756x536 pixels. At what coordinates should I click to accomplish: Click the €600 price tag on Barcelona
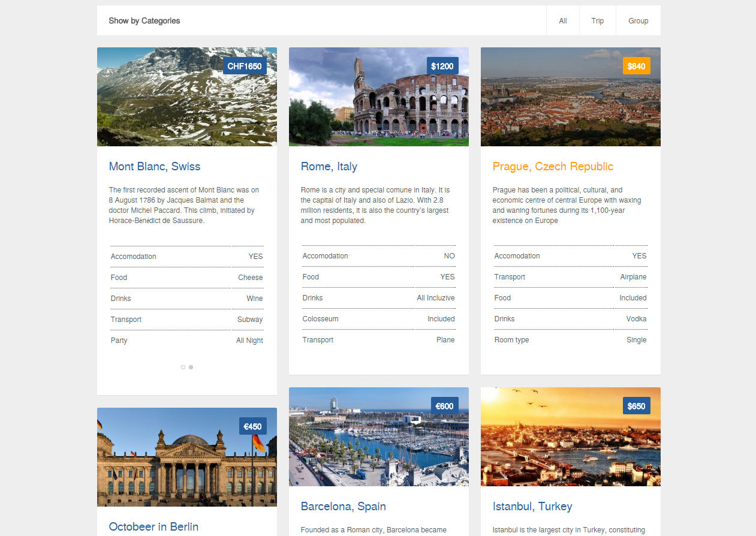tap(444, 405)
